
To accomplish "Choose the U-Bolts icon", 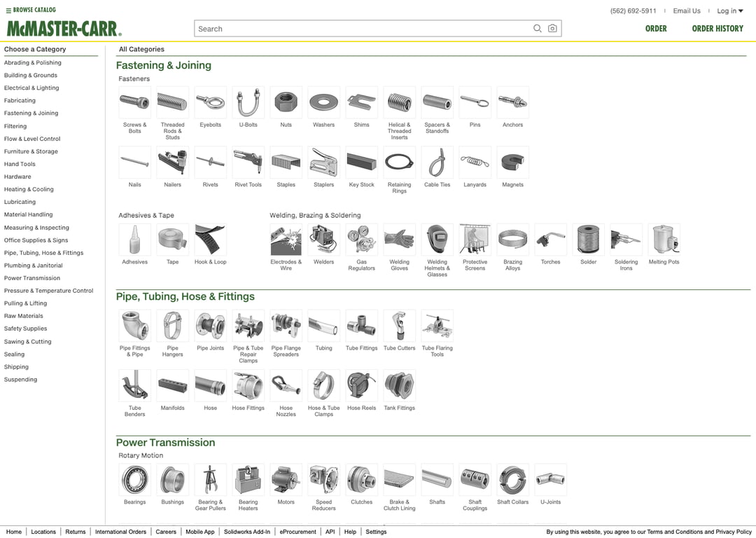I will pyautogui.click(x=248, y=102).
